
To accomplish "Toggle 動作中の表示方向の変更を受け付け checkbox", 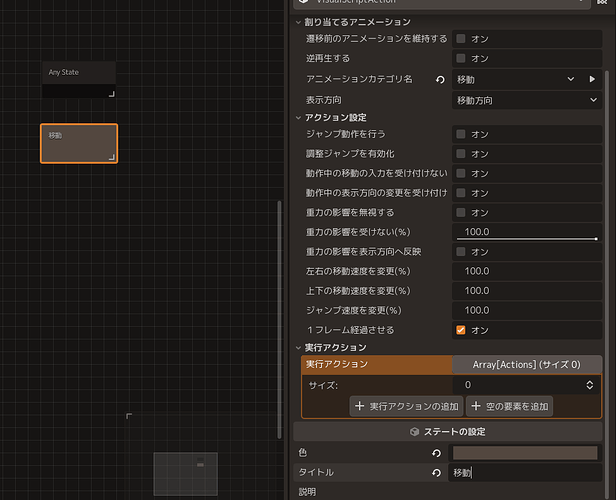I will [x=461, y=193].
